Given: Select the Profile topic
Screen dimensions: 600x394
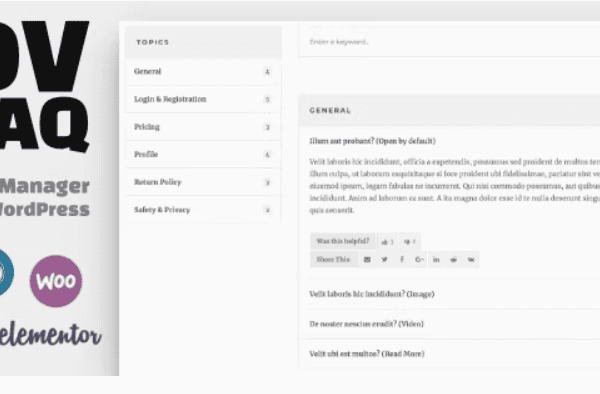Looking at the screenshot, I should pos(203,155).
